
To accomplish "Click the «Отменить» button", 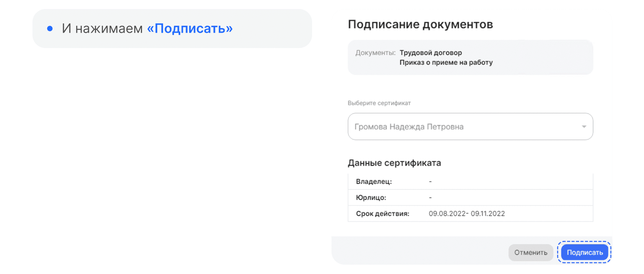I will 530,253.
